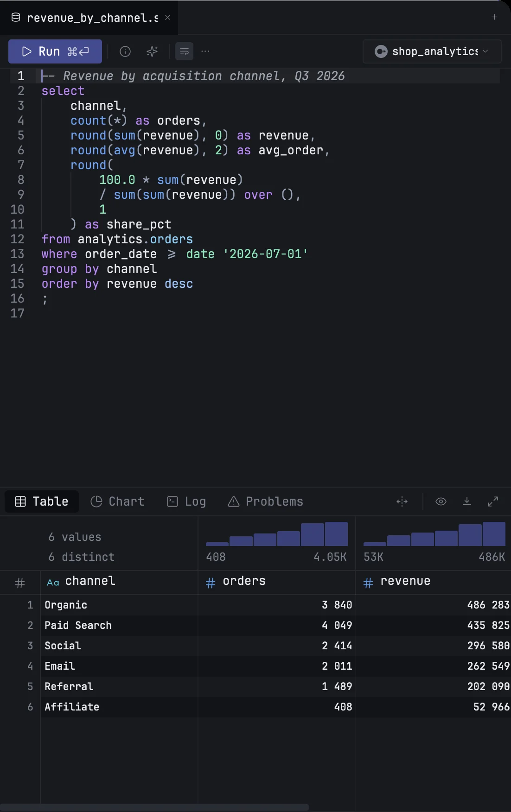Screen dimensions: 511x812
Task: Open the Log tab
Action: pos(186,501)
